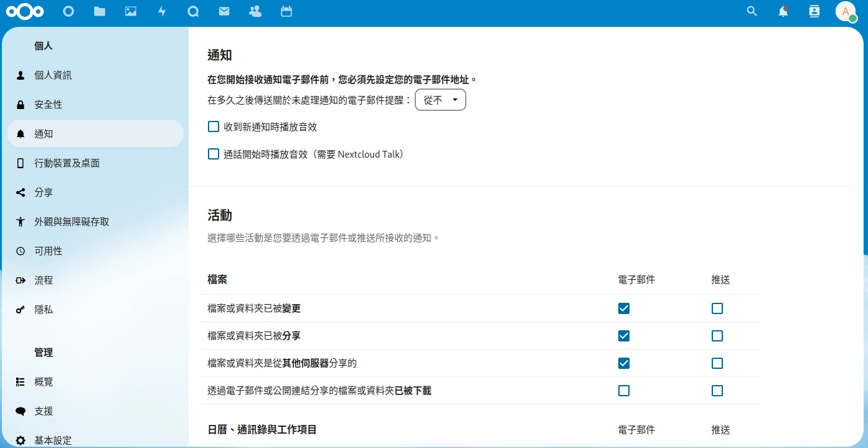Enable push for 檔案或資料夾已被分享
Viewport: 868px width, 448px height.
(717, 336)
